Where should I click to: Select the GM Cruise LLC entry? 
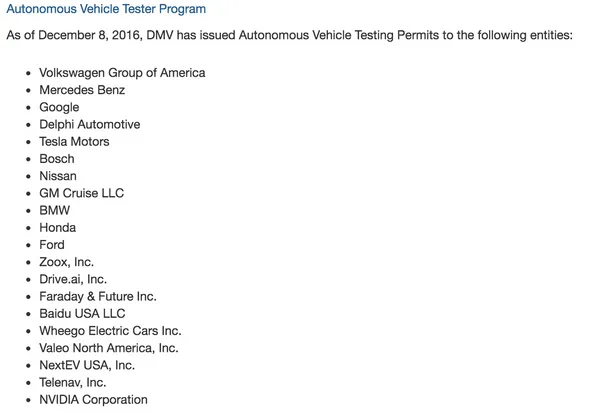pos(82,193)
